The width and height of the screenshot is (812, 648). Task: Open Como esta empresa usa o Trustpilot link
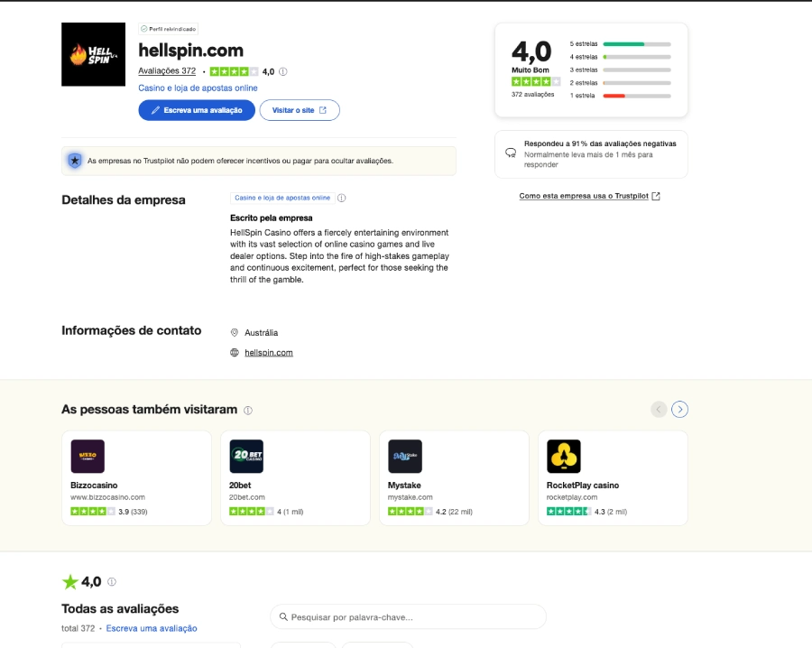pyautogui.click(x=584, y=196)
